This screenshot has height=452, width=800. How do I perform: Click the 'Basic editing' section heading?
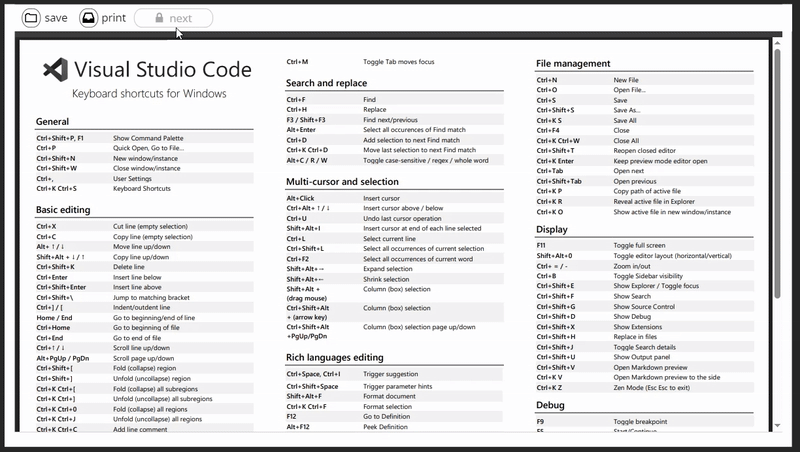click(x=63, y=210)
